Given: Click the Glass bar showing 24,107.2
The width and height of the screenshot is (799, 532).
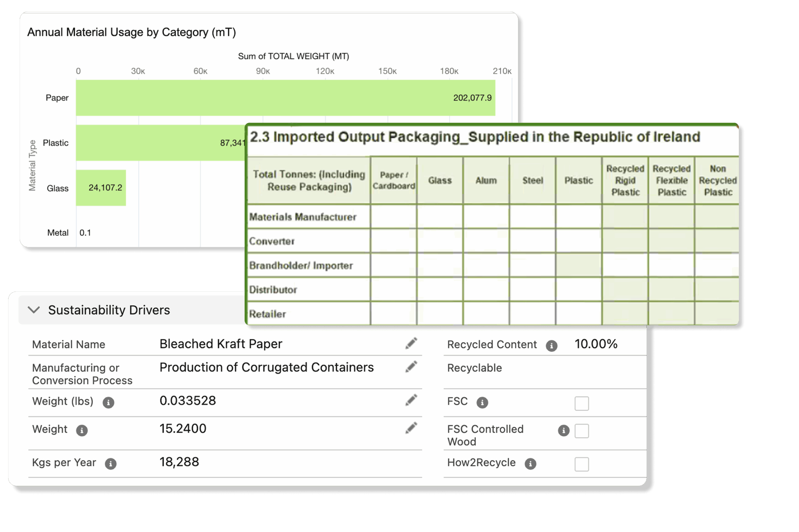Looking at the screenshot, I should 101,188.
